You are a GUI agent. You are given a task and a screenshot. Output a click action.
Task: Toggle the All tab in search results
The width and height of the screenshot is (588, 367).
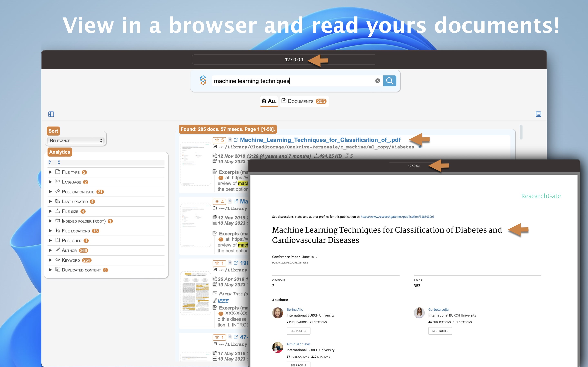pyautogui.click(x=269, y=101)
